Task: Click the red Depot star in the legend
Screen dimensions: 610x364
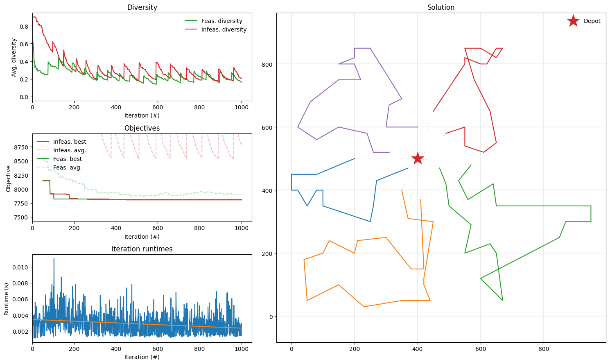Action: (x=573, y=21)
